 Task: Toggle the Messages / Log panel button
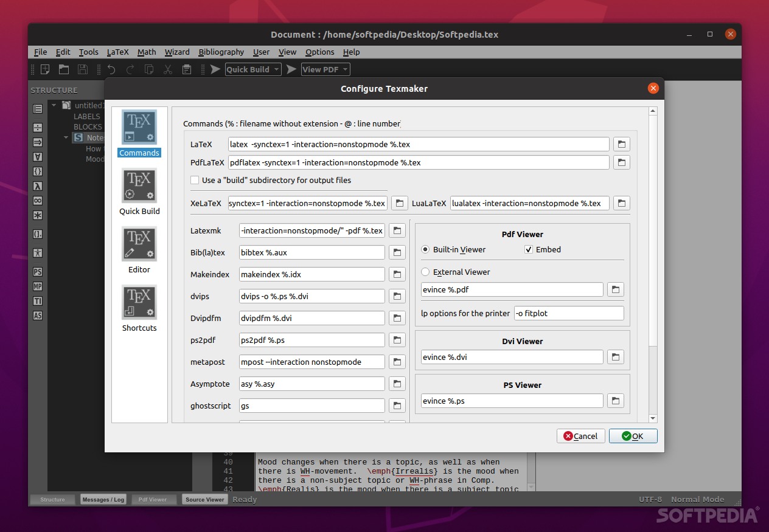point(103,499)
